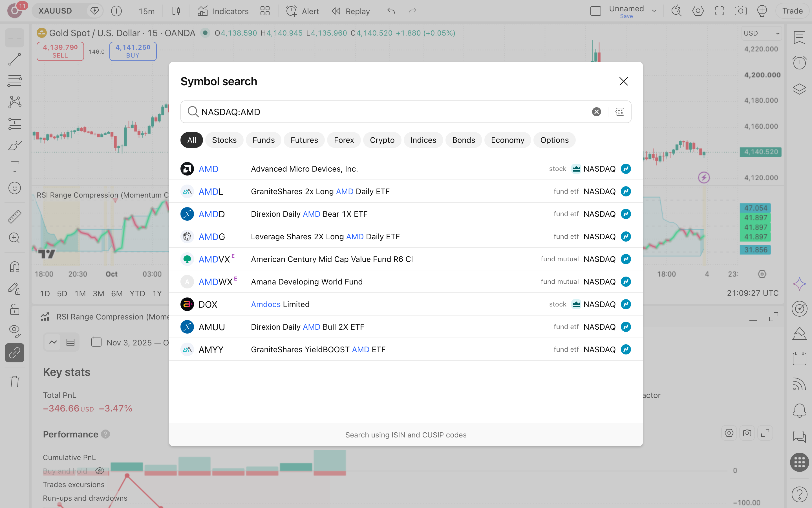
Task: Select AMD Advanced Micro Devices result
Action: click(x=406, y=169)
